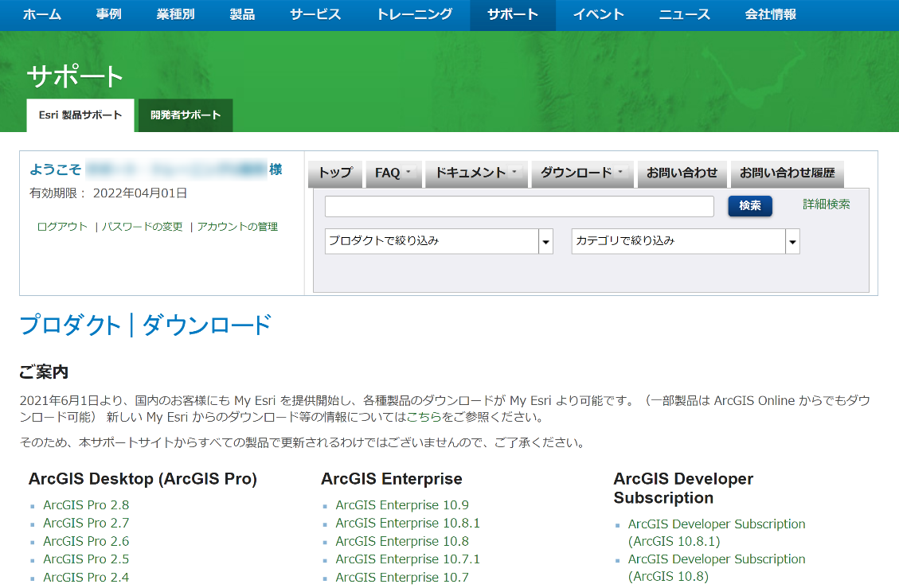Viewport: 899px width, 588px height.
Task: Select the サポート navigation item
Action: (513, 14)
